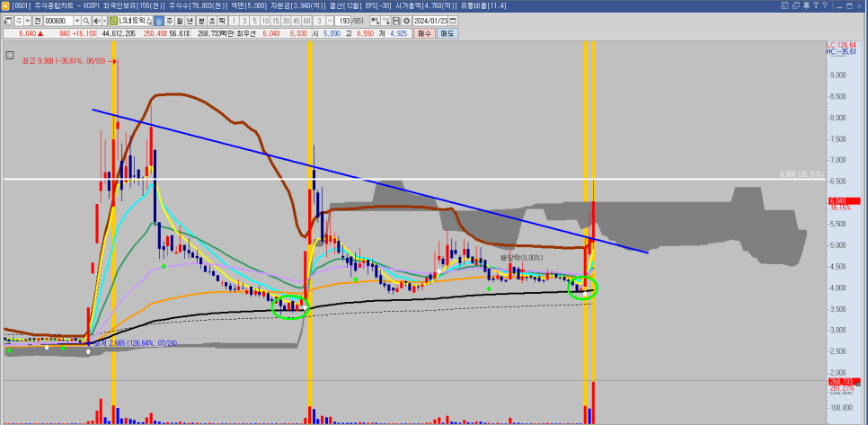Screen dimensions: 868x425
Task: Expand the stock code 000680 dropdown arrow
Action: 77,21
